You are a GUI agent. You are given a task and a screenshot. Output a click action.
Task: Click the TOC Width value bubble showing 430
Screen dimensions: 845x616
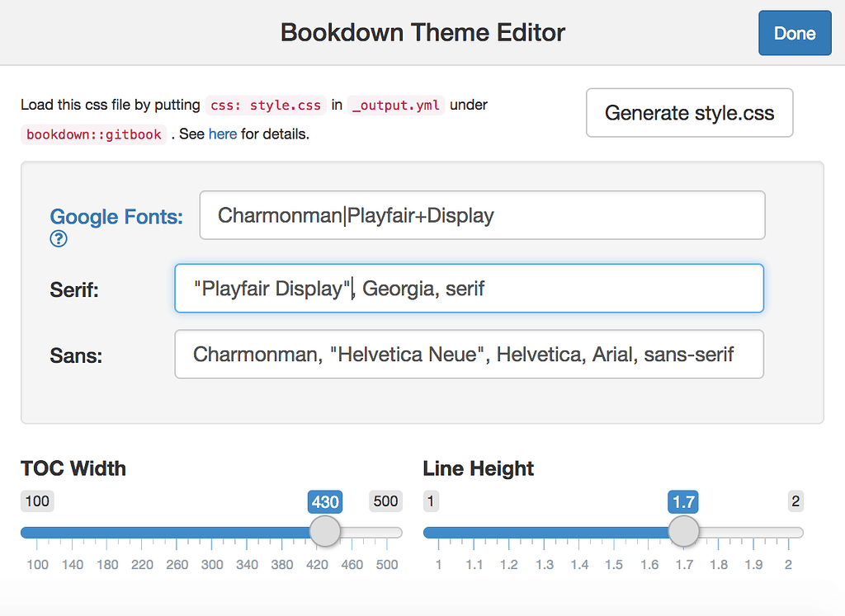(x=324, y=501)
